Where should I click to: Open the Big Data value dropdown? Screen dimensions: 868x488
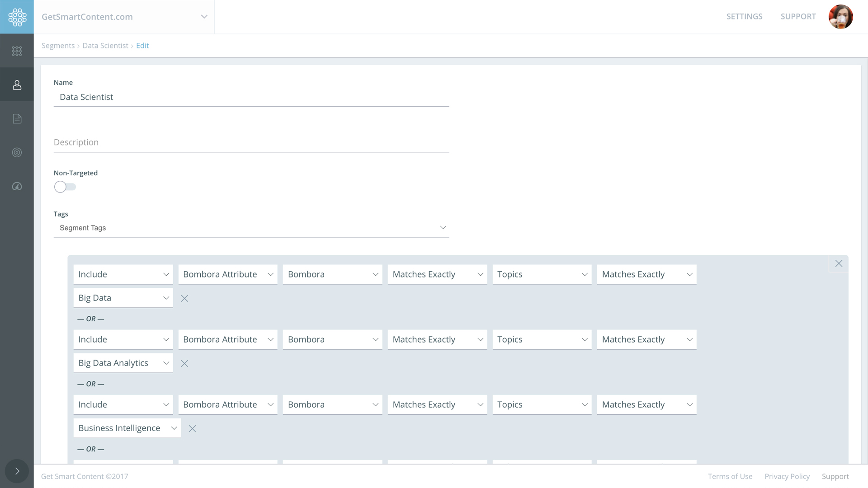123,298
